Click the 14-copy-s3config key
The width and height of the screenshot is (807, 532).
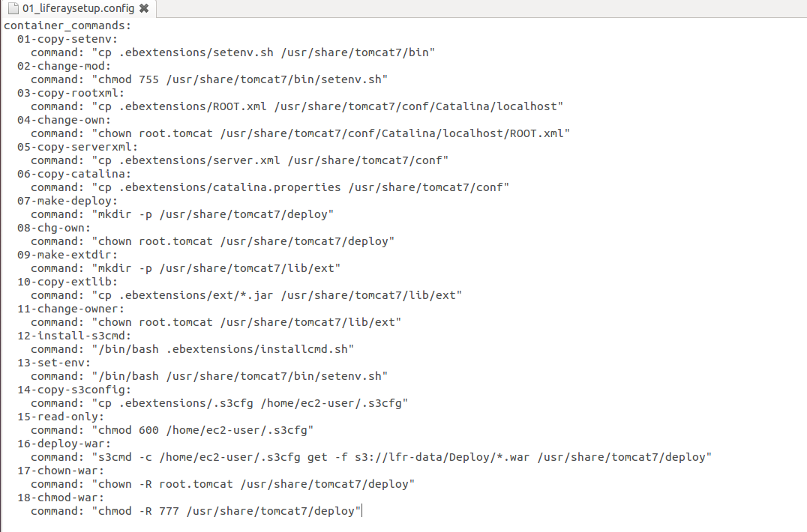coord(74,390)
